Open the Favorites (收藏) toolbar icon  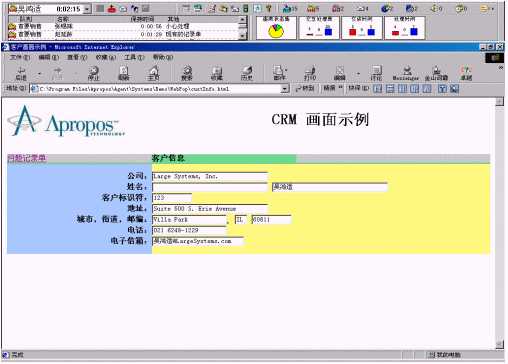click(x=217, y=73)
